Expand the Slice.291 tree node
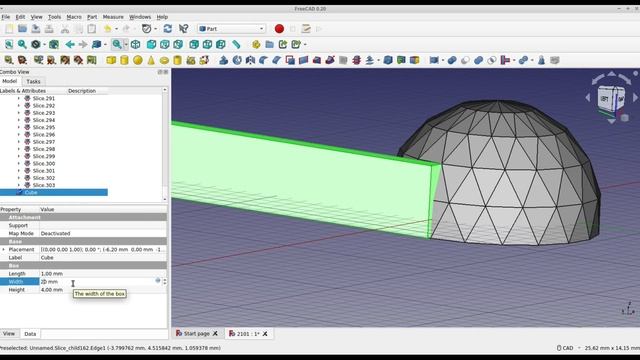The width and height of the screenshot is (640, 360). tap(18, 98)
